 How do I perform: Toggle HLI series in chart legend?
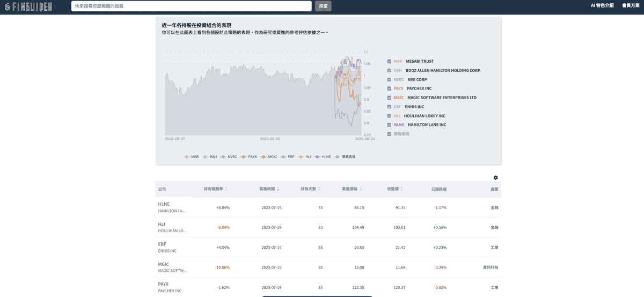[304, 157]
